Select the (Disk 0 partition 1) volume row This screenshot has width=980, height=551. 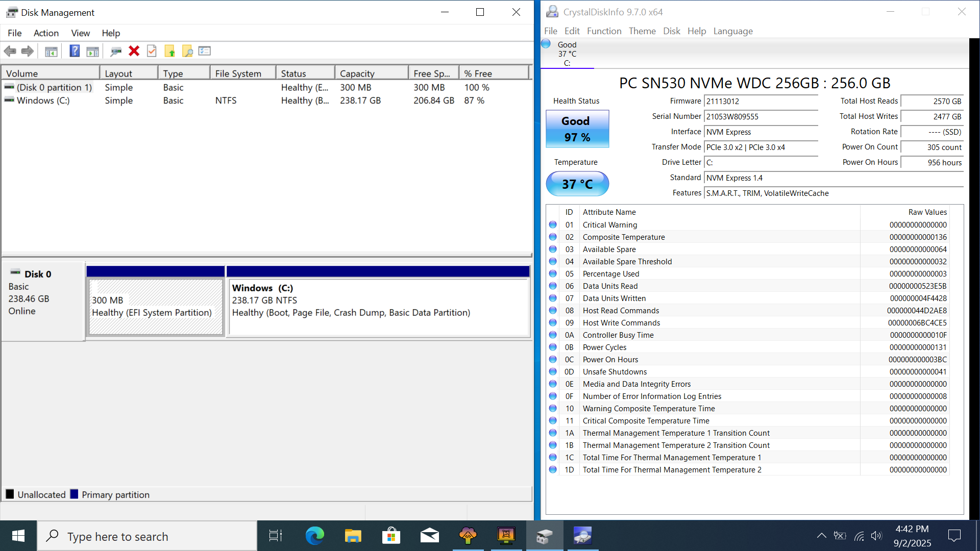tap(265, 87)
